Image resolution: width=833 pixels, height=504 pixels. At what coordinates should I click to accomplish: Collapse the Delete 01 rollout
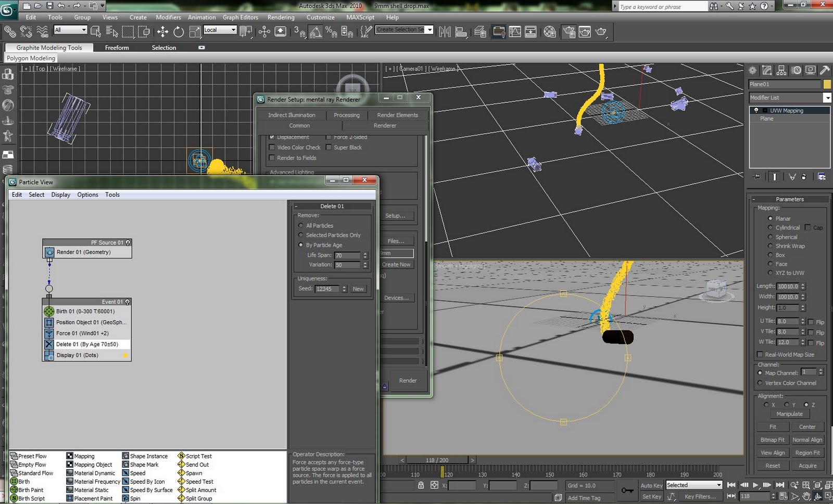pos(332,206)
